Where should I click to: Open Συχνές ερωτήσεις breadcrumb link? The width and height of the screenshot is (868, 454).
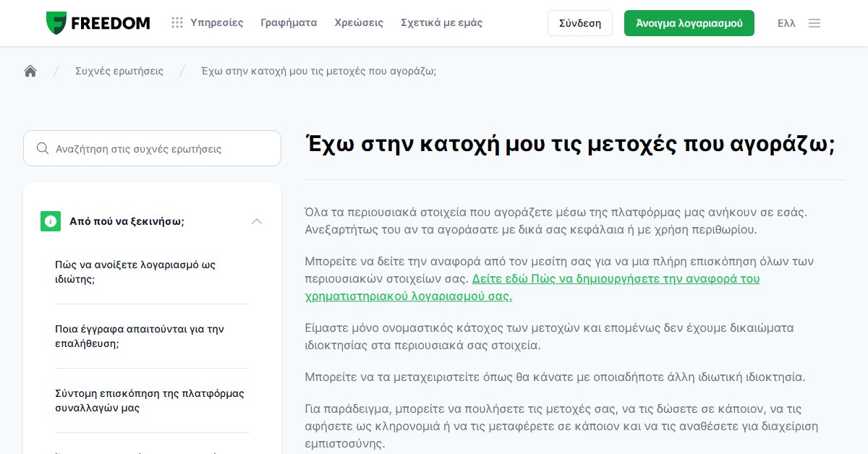pos(119,71)
